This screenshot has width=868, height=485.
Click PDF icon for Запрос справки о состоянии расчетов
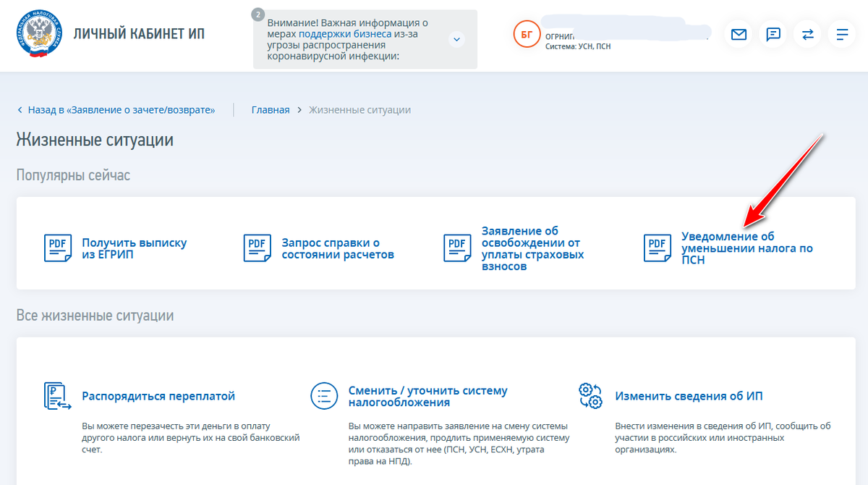(x=258, y=248)
